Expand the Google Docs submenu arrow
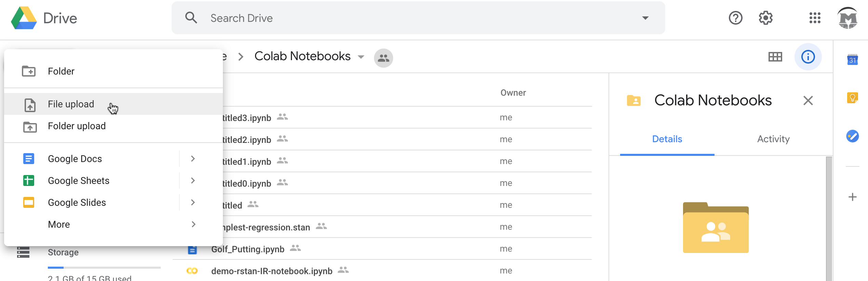The width and height of the screenshot is (868, 281). (x=193, y=159)
